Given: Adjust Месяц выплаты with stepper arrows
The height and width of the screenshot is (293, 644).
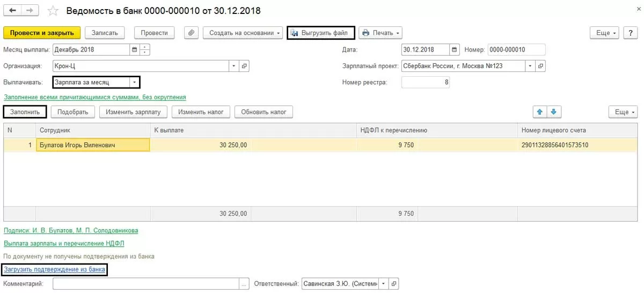Looking at the screenshot, I should [144, 50].
